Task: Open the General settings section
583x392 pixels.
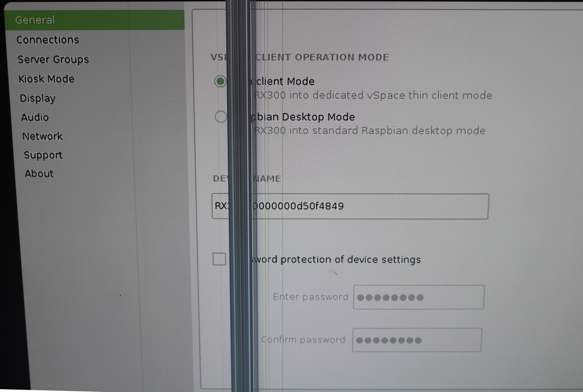Action: click(94, 20)
